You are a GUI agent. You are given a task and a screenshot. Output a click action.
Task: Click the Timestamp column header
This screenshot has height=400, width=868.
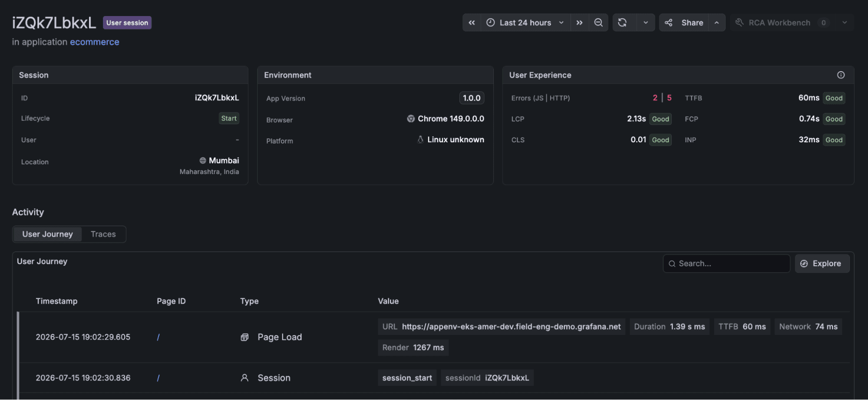pos(56,301)
